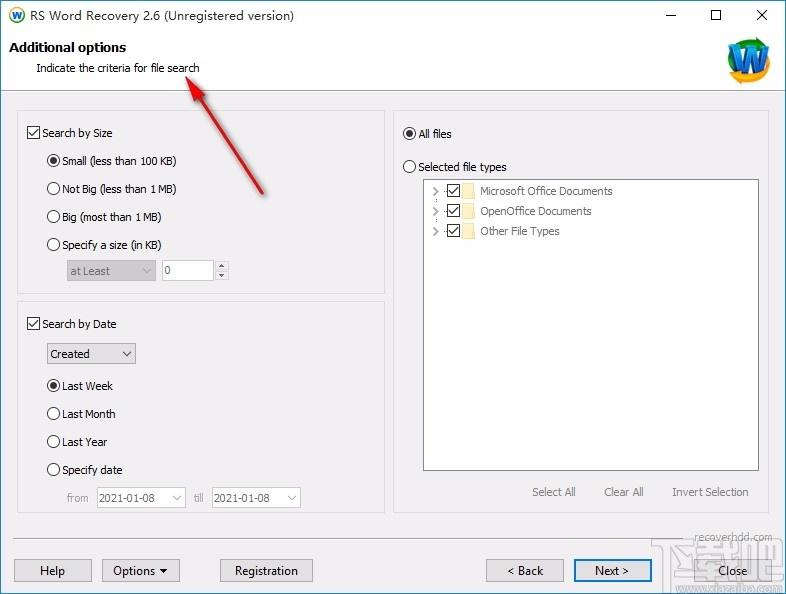Click the Help button

(52, 571)
